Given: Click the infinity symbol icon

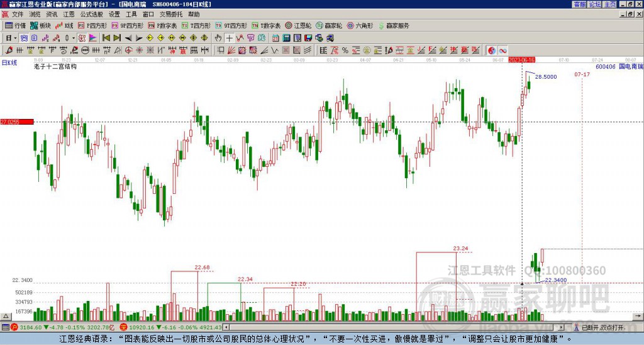Looking at the screenshot, I should pos(502,50).
